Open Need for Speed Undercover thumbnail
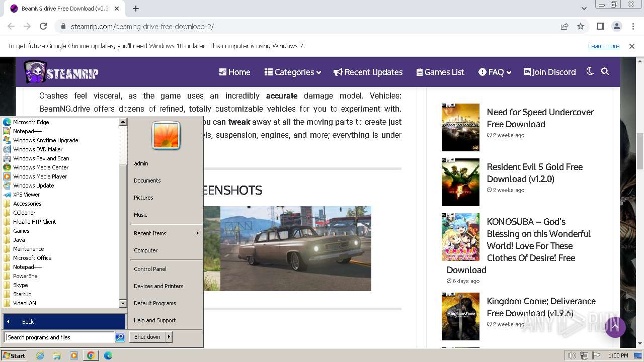 [x=460, y=127]
